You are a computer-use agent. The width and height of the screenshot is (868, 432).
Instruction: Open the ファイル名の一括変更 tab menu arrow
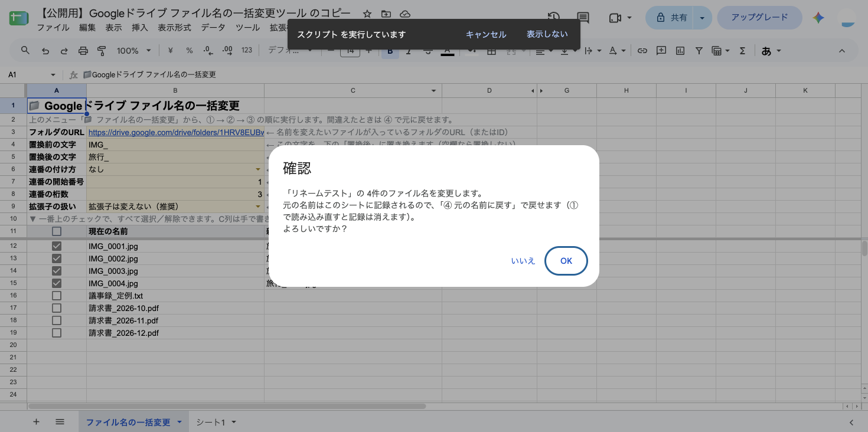tap(180, 423)
